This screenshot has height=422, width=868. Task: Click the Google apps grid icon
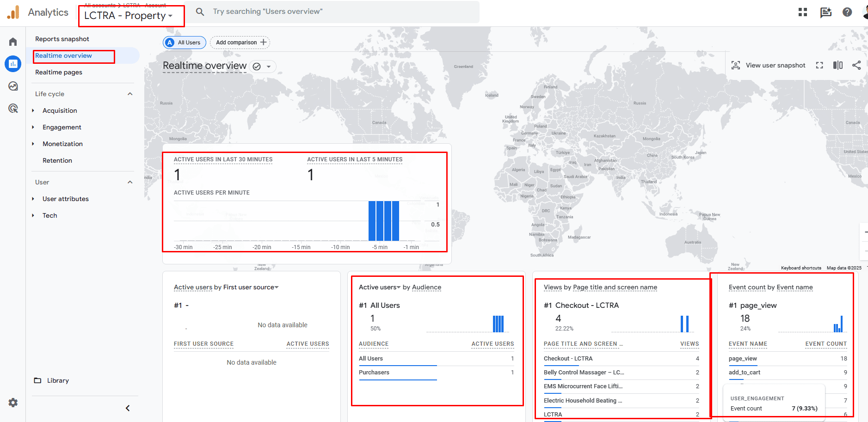[x=803, y=12]
